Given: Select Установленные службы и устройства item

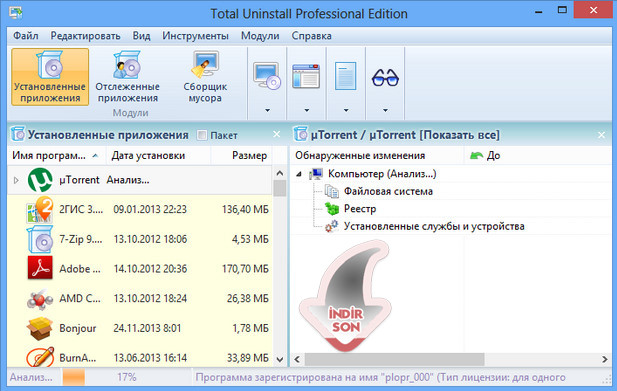Looking at the screenshot, I should click(x=434, y=227).
